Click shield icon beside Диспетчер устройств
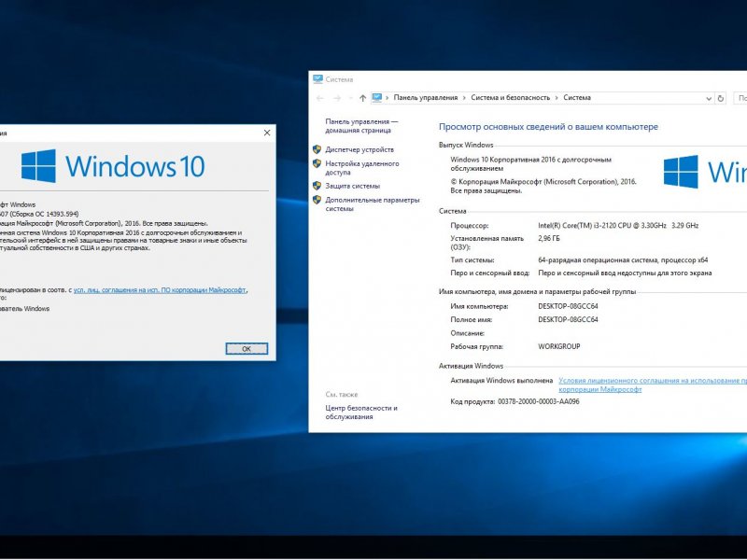This screenshot has width=747, height=560. [317, 149]
